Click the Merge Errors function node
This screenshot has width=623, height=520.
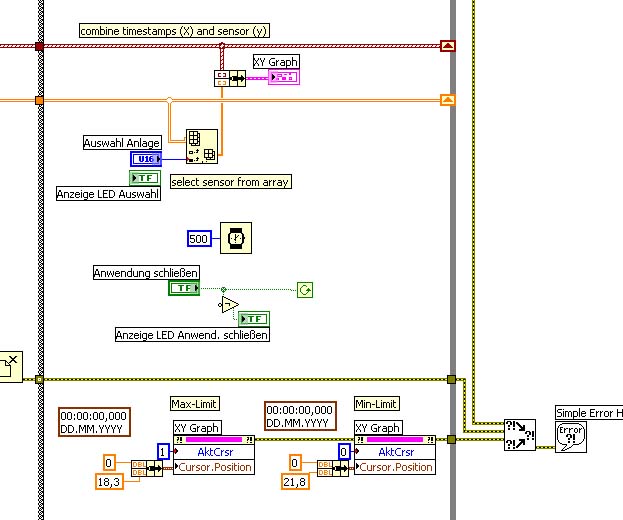(520, 435)
